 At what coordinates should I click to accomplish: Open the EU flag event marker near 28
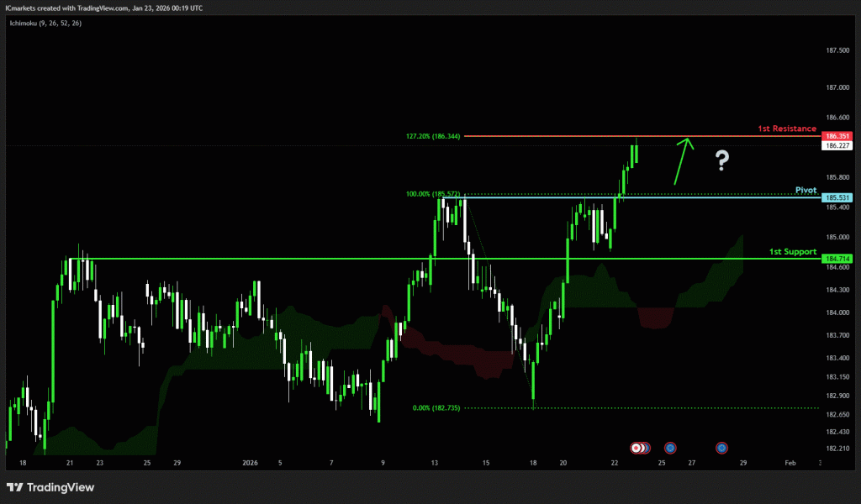(721, 448)
